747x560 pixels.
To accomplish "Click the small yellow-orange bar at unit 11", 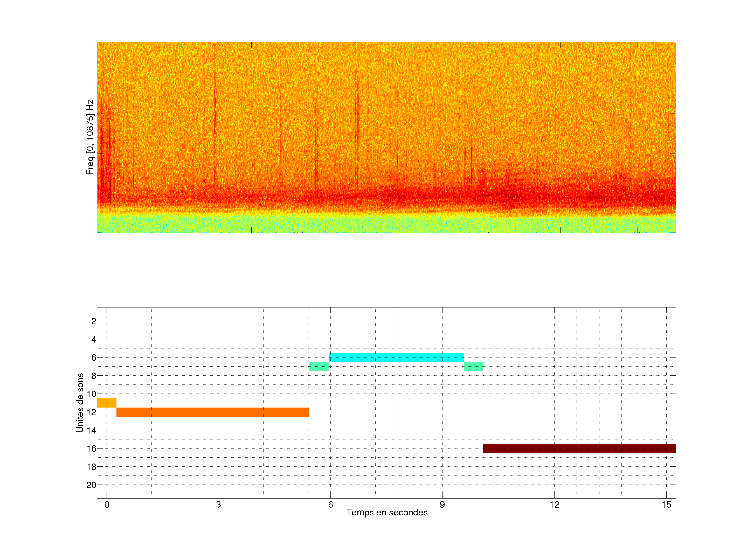I will pyautogui.click(x=107, y=403).
